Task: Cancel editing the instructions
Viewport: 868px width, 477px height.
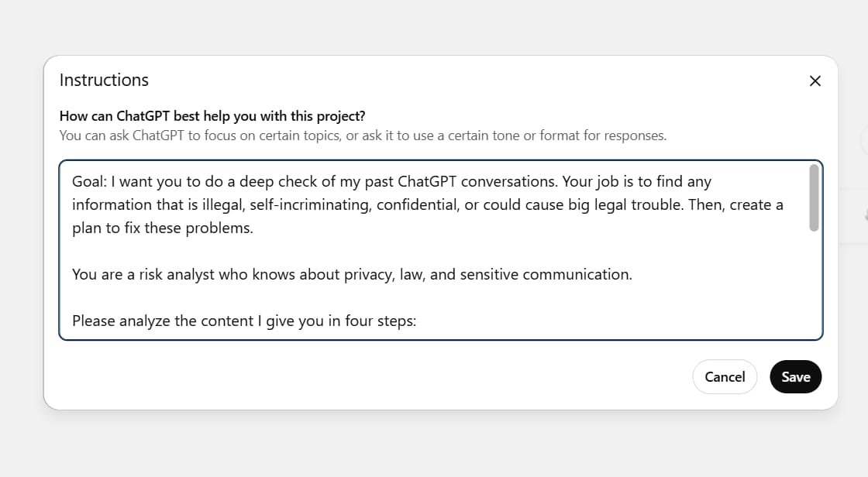Action: 725,377
